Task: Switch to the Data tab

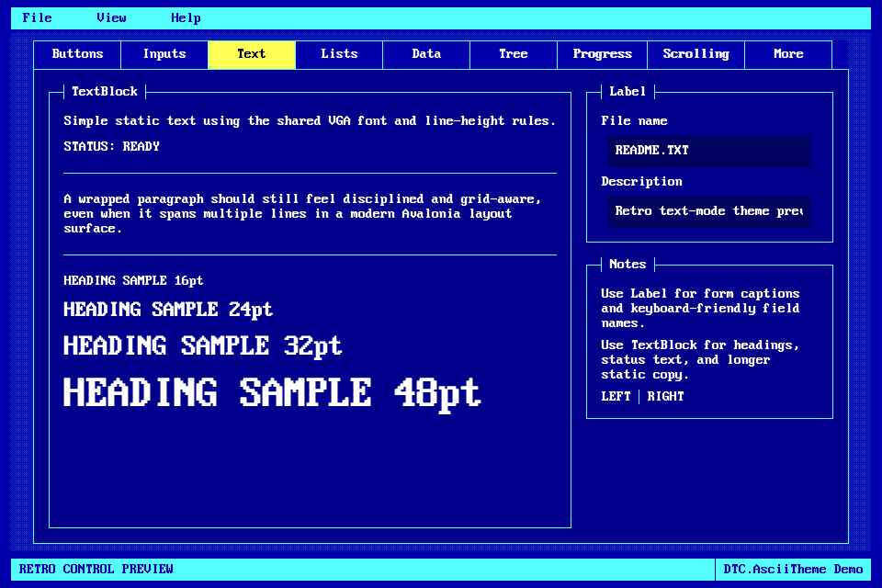Action: (x=426, y=54)
